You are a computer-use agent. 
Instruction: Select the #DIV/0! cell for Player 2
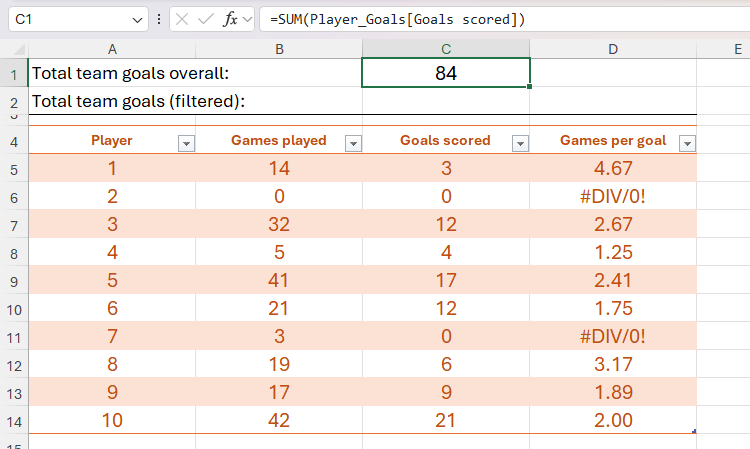612,197
